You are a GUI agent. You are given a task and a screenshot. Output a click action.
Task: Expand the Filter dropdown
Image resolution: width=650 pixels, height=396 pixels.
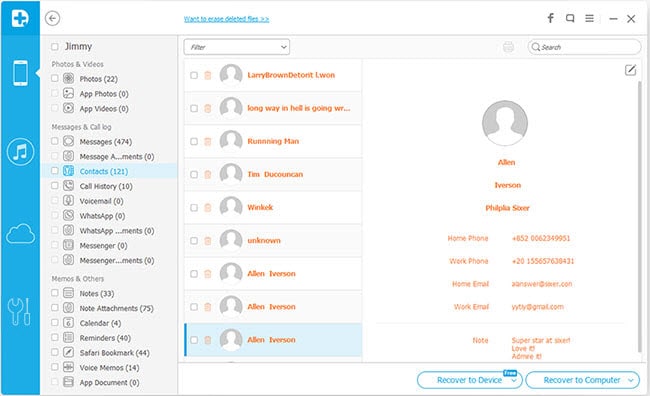(x=237, y=47)
